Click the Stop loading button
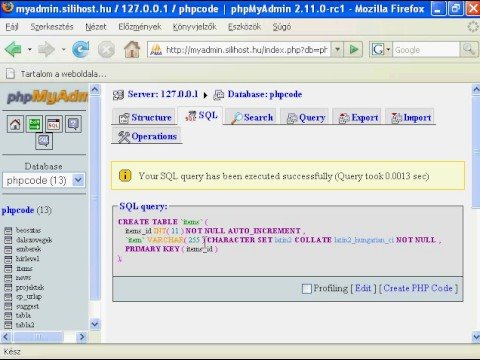Viewport: 480px width, 360px height. pos(106,50)
